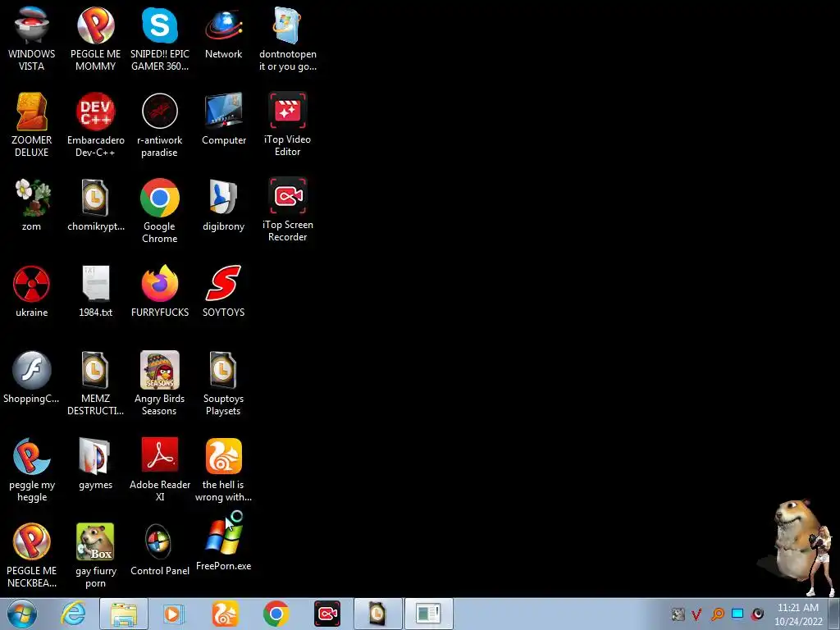Image resolution: width=840 pixels, height=630 pixels.
Task: Switch to the rightmost open taskbar window
Action: (x=429, y=614)
